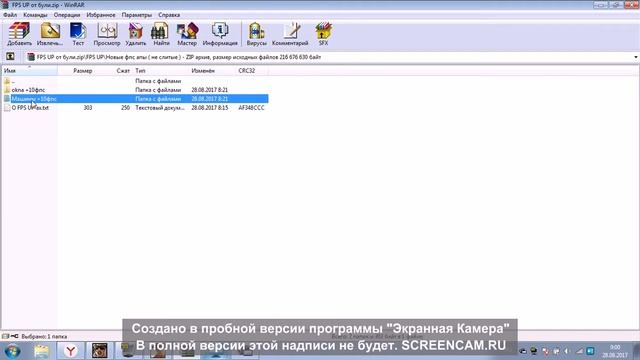Open the Просмотр (View) tool
640x360 pixels.
coord(107,34)
